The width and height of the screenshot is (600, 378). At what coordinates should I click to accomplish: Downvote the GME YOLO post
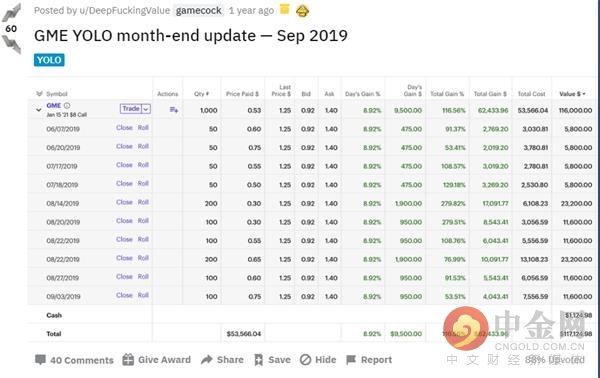[11, 44]
